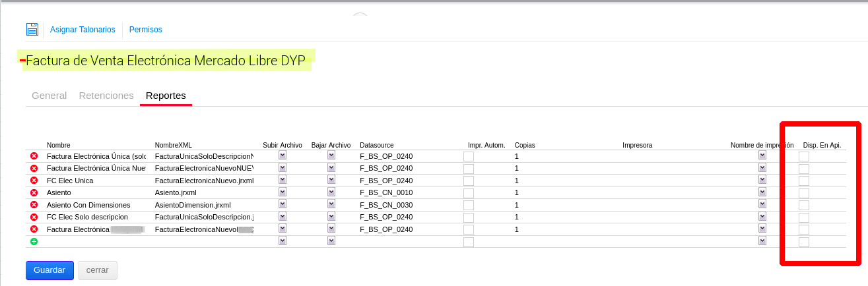Remove the FC Elec Solo descripcion row

pyautogui.click(x=34, y=217)
